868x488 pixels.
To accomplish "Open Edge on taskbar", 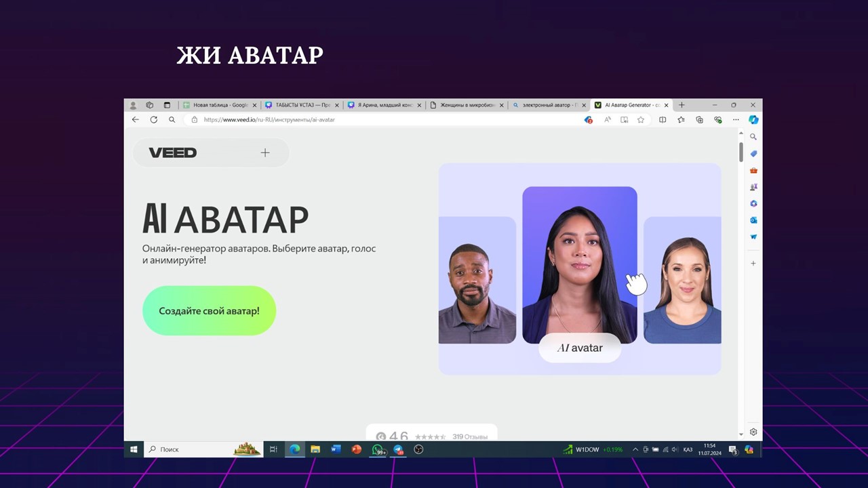I will (x=294, y=449).
